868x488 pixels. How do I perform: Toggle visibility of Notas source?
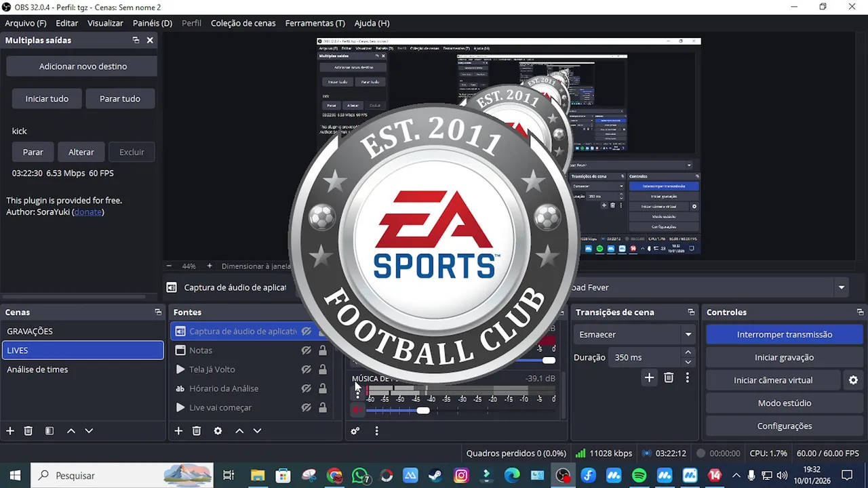point(307,350)
